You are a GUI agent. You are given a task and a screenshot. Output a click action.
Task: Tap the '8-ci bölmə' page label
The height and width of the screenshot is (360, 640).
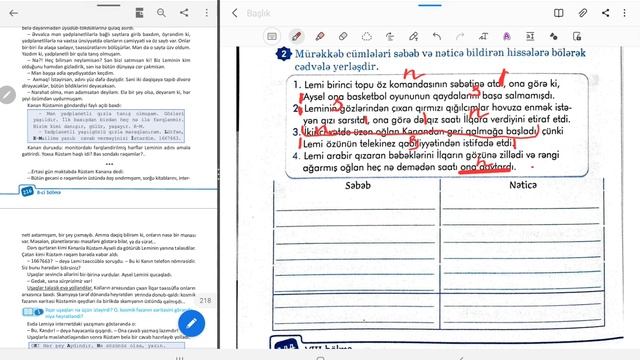pyautogui.click(x=49, y=192)
